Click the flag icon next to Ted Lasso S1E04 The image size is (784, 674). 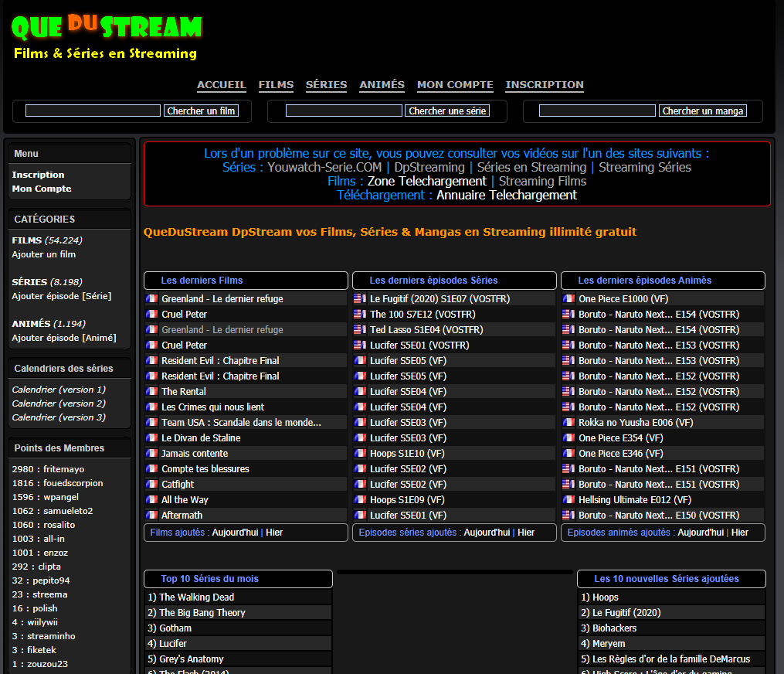point(360,330)
